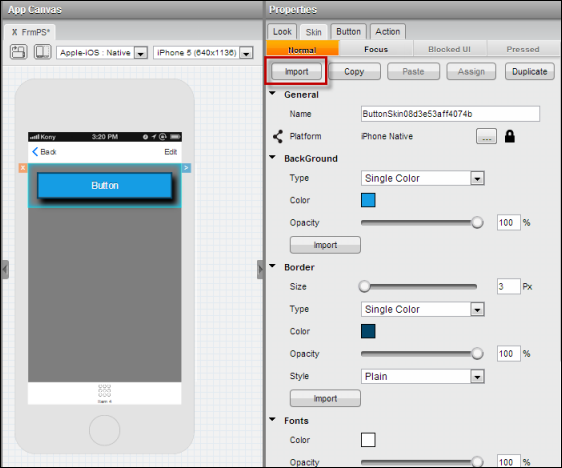Collapse the left panel arrow handle
Screen dimensions: 562x468
(5, 269)
